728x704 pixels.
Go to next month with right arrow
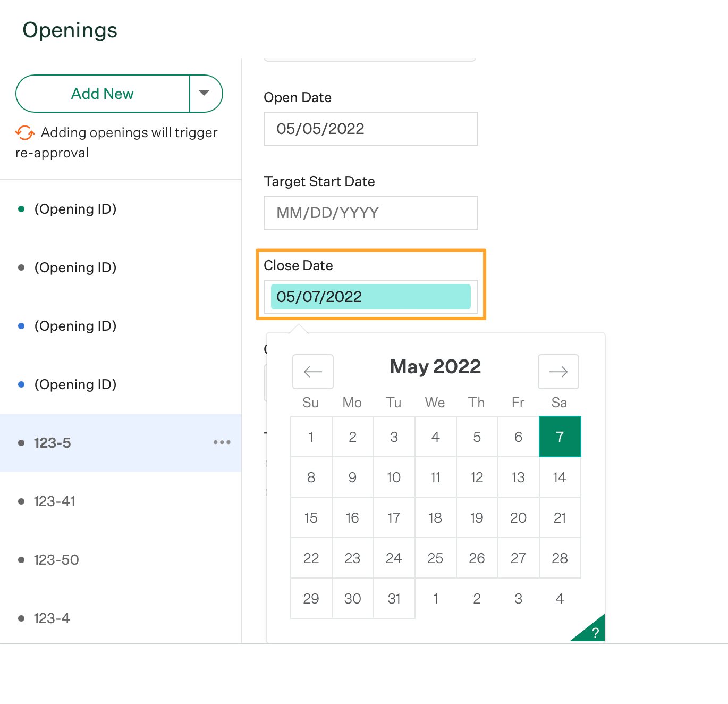[558, 372]
